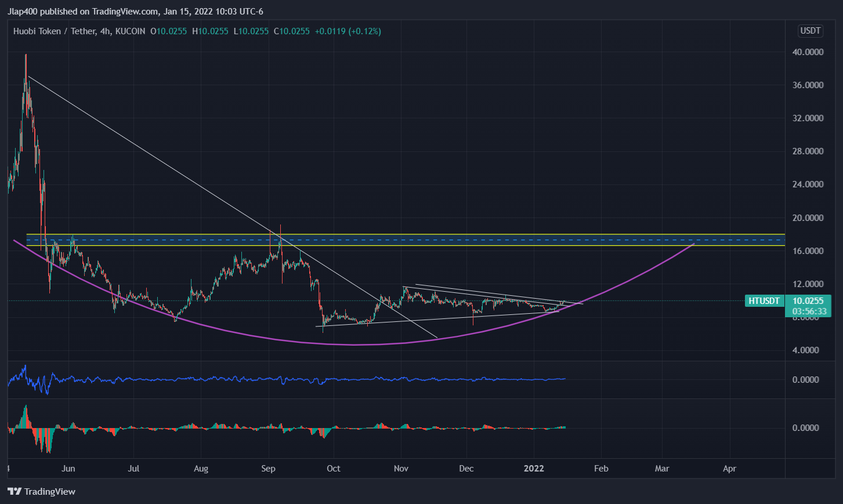Click the upper oscillator pane 0.0000 label
Screen dimensions: 843x504
pyautogui.click(x=806, y=379)
